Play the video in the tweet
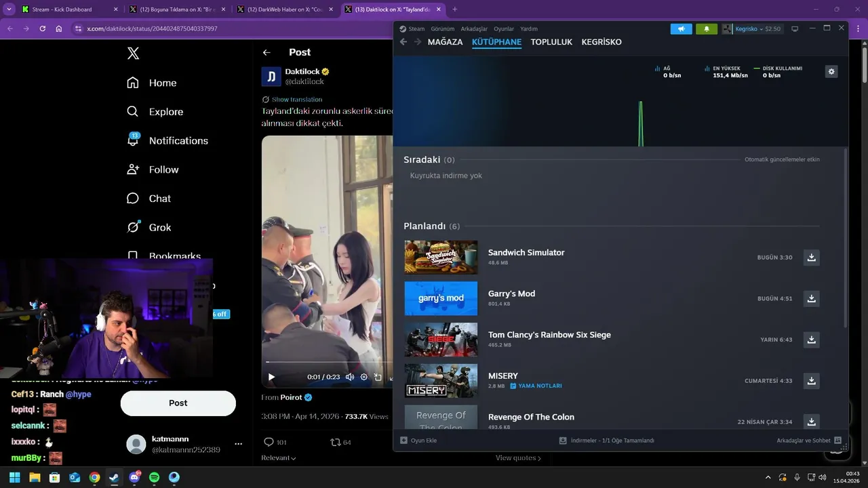This screenshot has height=488, width=868. [x=271, y=377]
